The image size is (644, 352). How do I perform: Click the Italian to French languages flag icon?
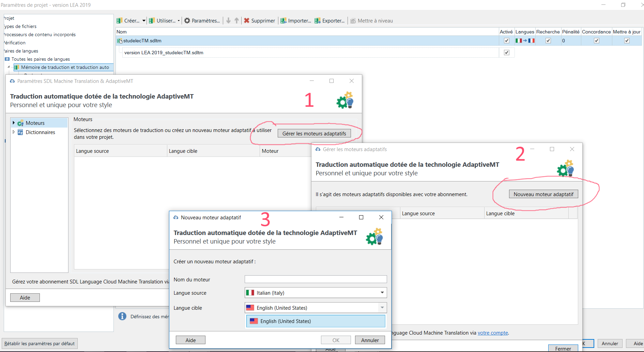point(525,41)
